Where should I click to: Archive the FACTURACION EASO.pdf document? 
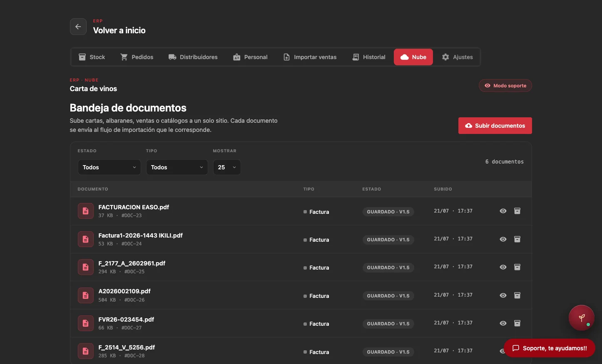pos(517,211)
